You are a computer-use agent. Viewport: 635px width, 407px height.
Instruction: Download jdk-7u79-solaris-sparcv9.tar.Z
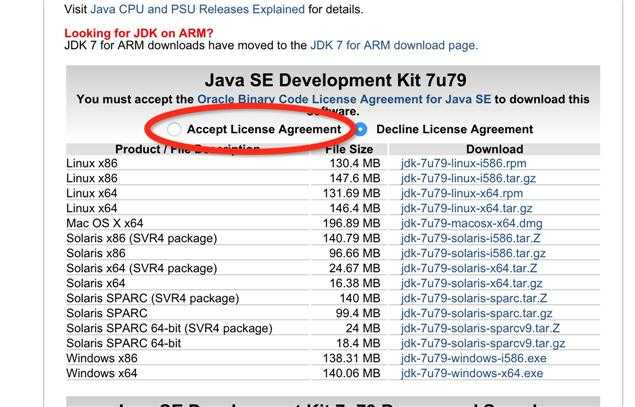(x=480, y=328)
